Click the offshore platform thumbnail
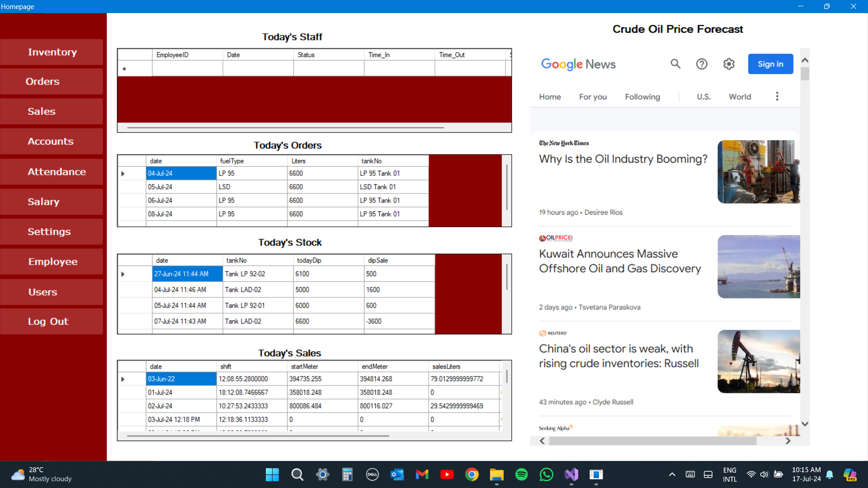Screen dimensions: 868x488 (x=759, y=267)
